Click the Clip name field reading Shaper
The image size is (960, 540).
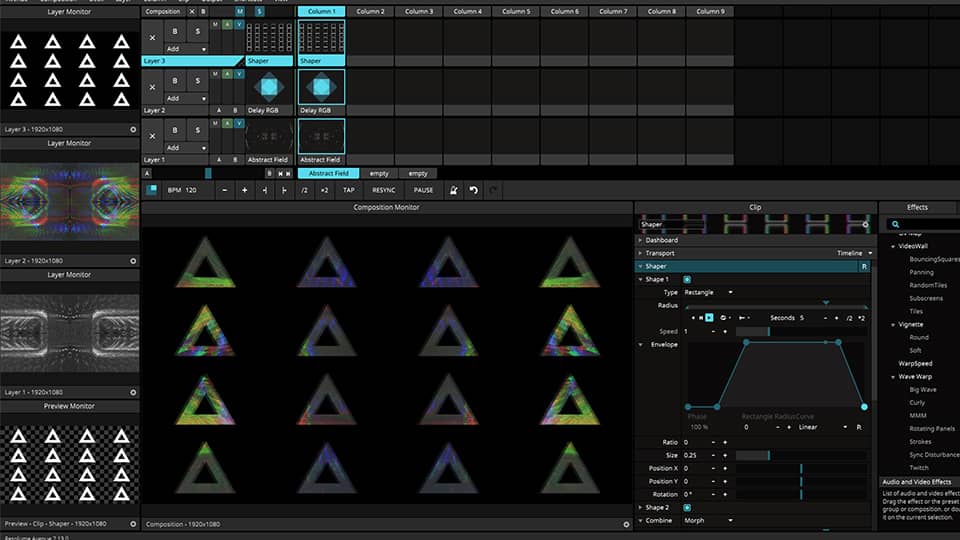[670, 225]
